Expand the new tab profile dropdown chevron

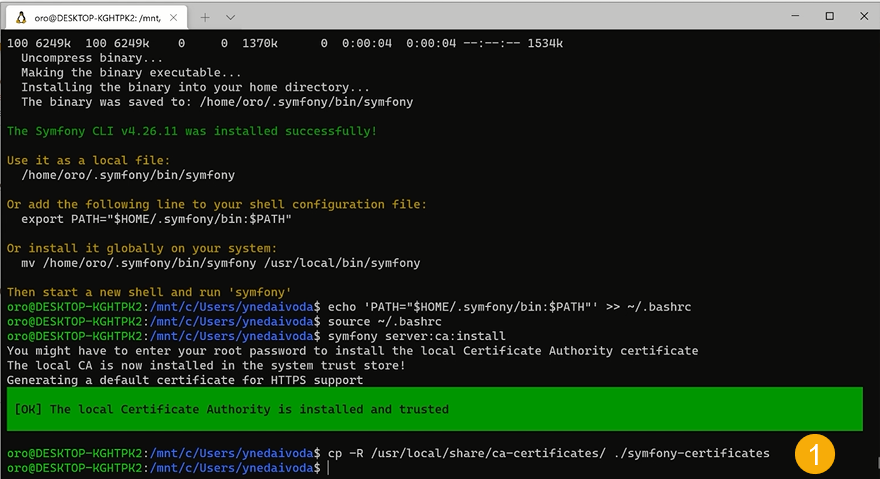(x=231, y=17)
